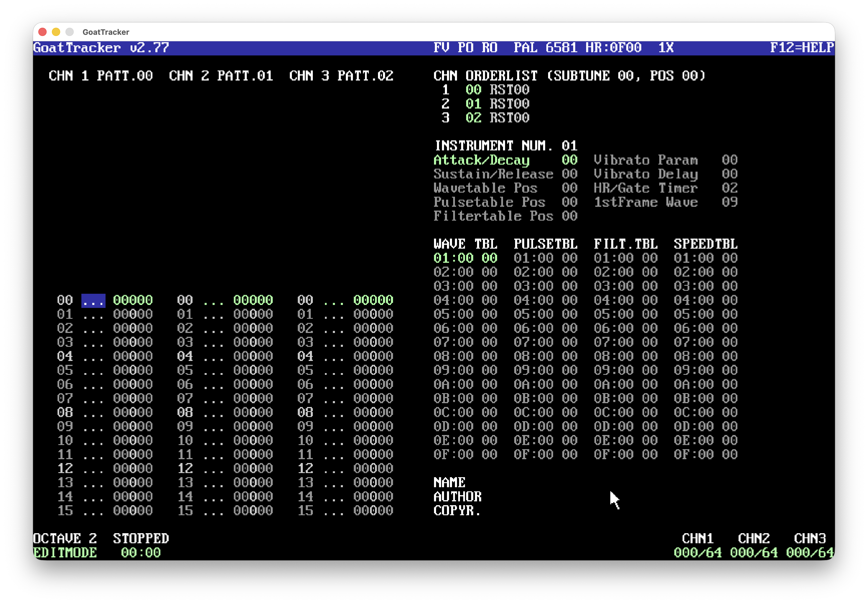Click CHN1 position counter 000/64
Viewport: 868px width, 604px height.
pos(698,553)
